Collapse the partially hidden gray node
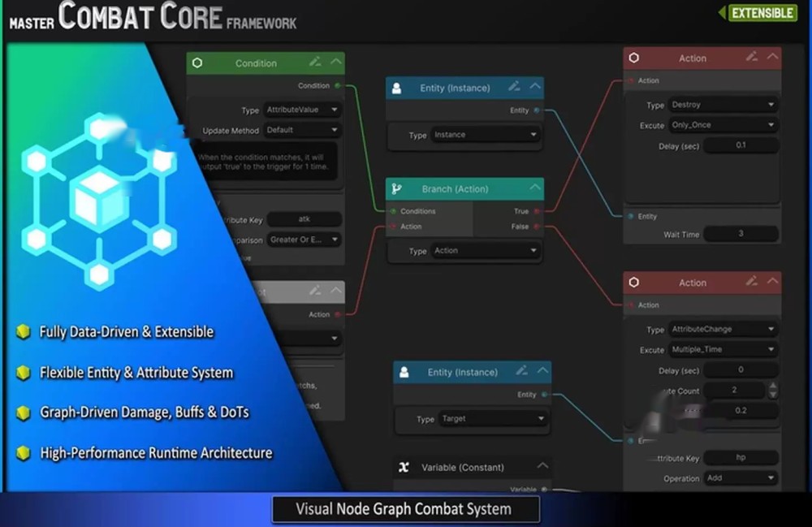 [x=336, y=291]
